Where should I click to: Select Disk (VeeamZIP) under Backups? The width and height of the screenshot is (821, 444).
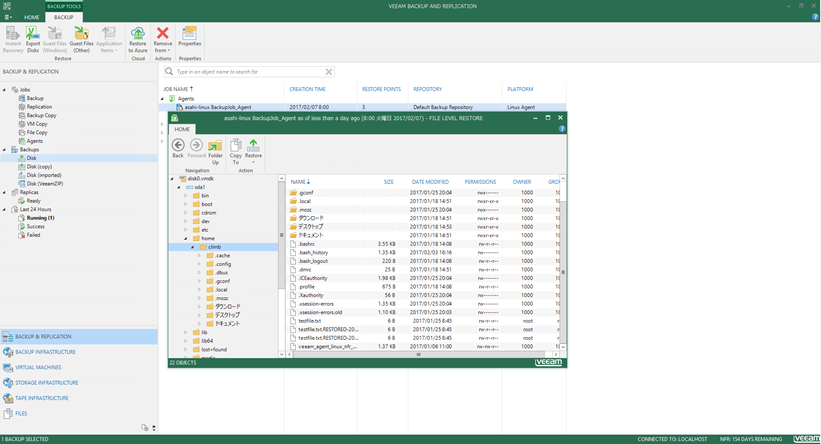pyautogui.click(x=45, y=184)
